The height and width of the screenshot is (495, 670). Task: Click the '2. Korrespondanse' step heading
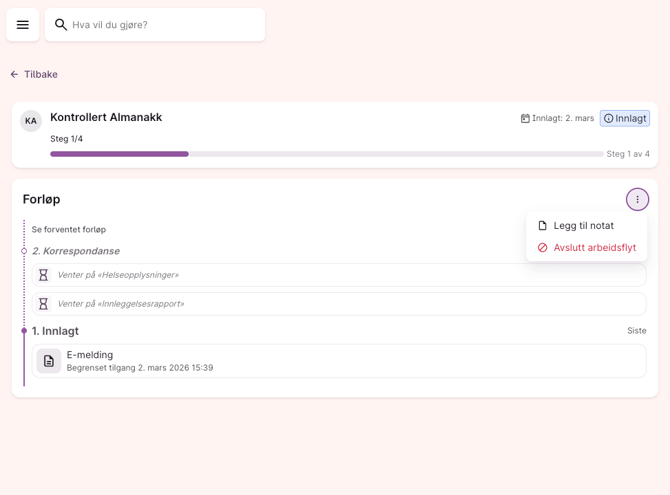[x=76, y=251]
